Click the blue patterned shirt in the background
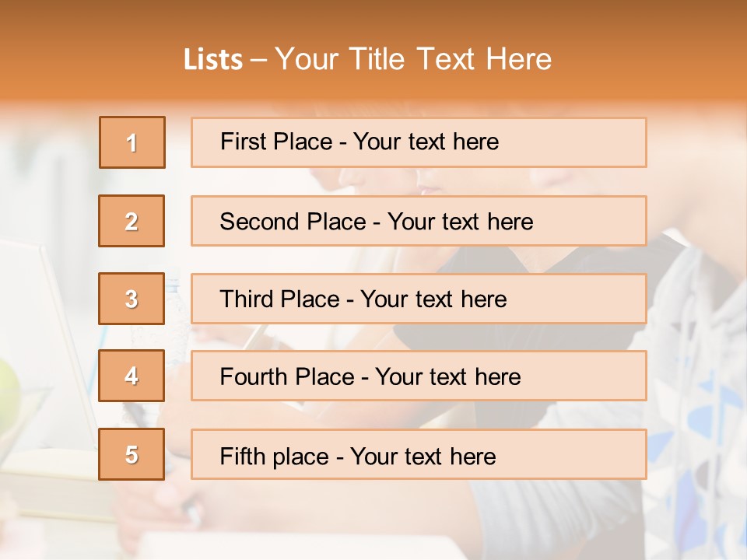The image size is (747, 560). [700, 389]
